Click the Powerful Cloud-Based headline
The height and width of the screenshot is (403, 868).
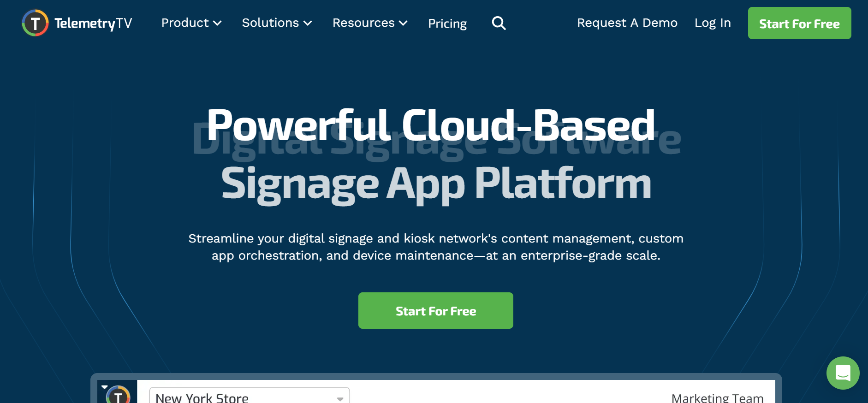[x=431, y=125]
